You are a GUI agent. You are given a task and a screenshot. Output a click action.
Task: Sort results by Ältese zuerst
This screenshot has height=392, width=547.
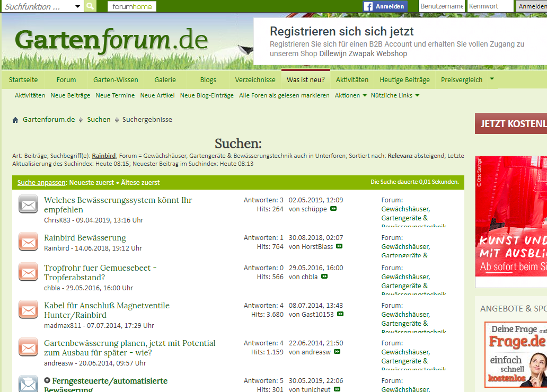point(140,182)
